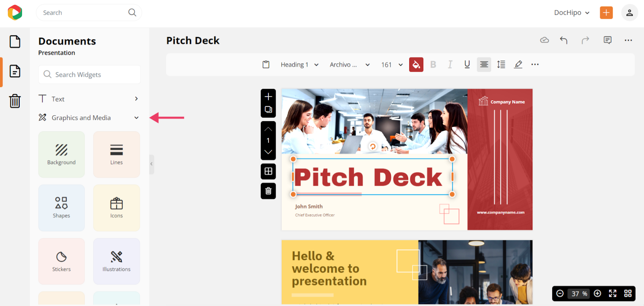644x306 pixels.
Task: Open the font size 161 dropdown
Action: (392, 64)
